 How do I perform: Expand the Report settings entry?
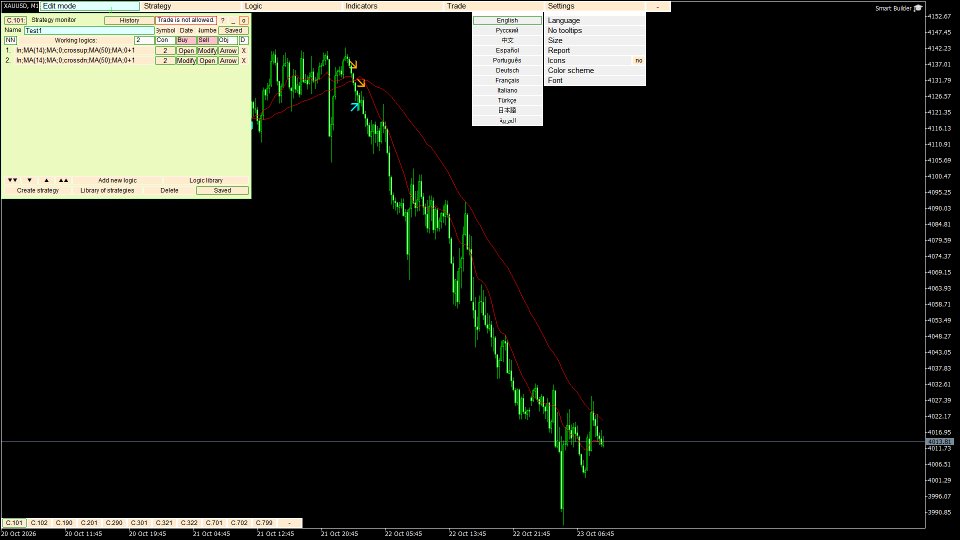594,51
